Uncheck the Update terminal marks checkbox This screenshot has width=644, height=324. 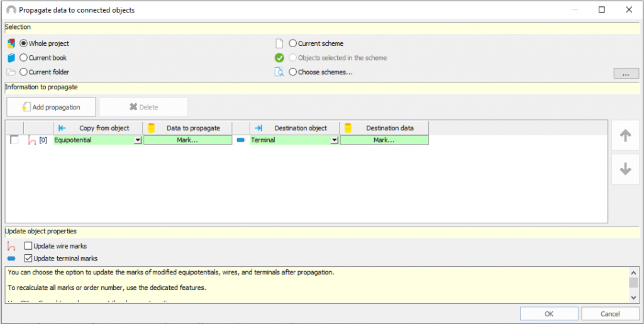pos(28,259)
